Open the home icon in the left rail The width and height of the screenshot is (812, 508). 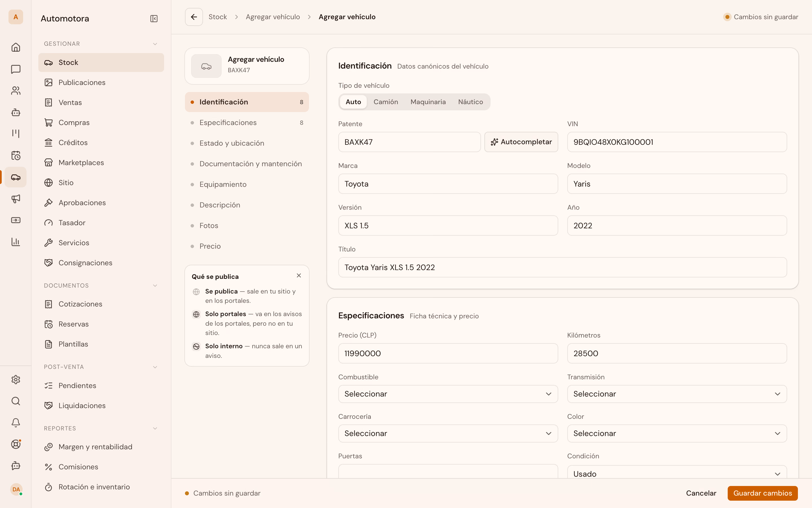pos(16,47)
